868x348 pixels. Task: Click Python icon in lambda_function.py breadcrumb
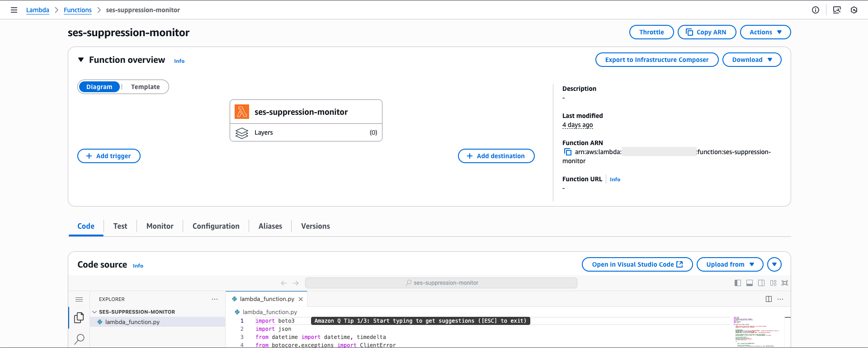237,312
